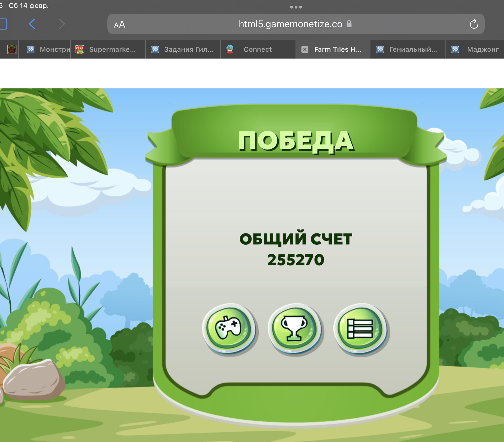The width and height of the screenshot is (504, 442).
Task: Click the ОБЩИЙ СЧЕТ label
Action: click(296, 238)
